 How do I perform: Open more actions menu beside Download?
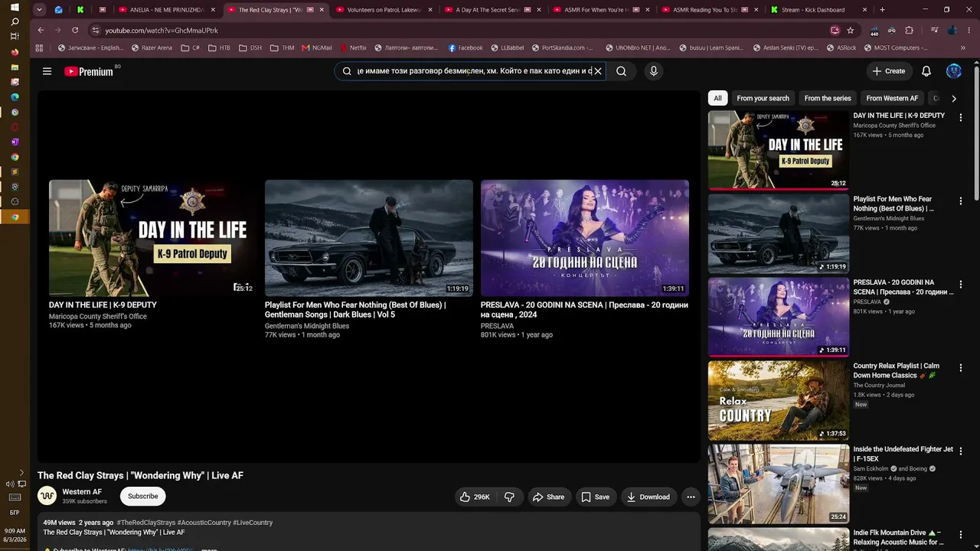click(x=691, y=497)
